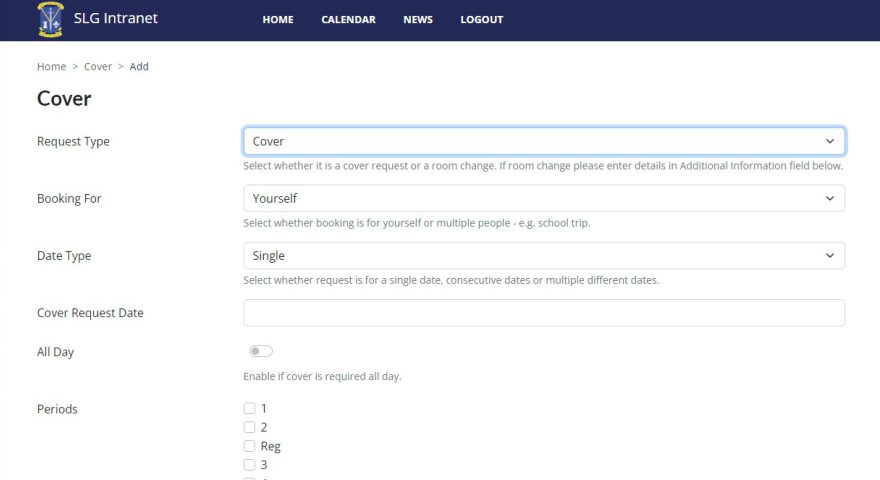Open the Booking For Yourself dropdown
Screen dimensions: 880x480
(x=544, y=199)
